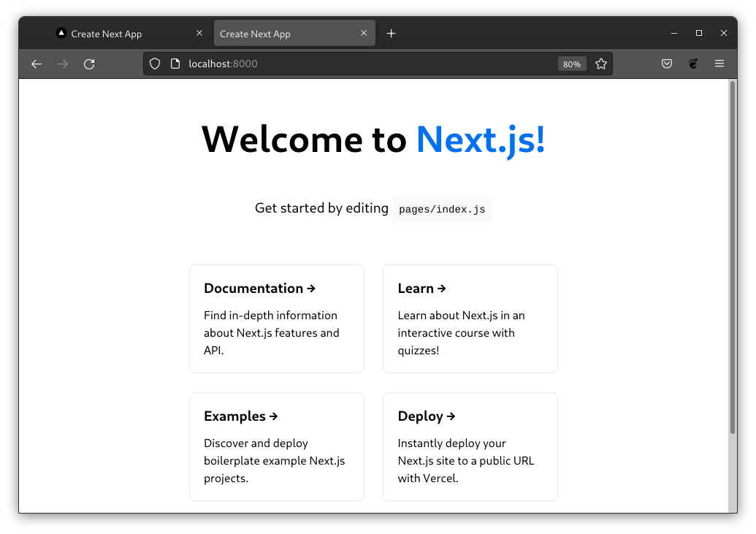Open the shield tracking protection icon
Screen dimensions: 756x534
click(x=155, y=64)
